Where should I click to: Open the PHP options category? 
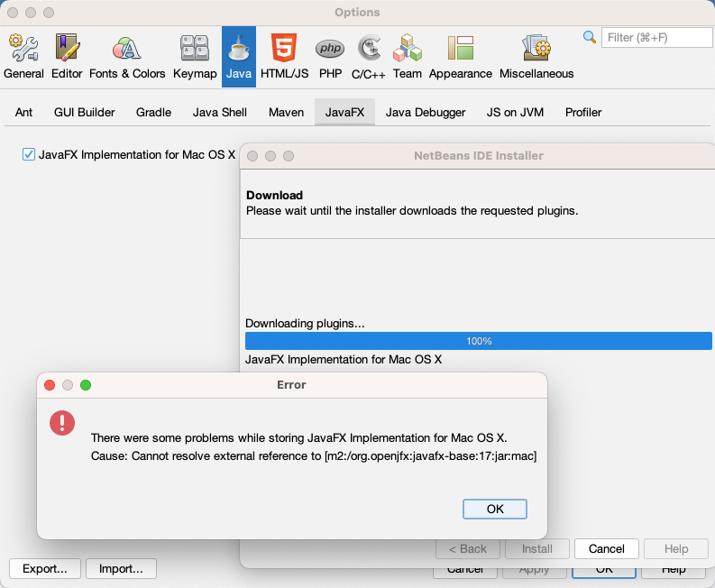(331, 57)
